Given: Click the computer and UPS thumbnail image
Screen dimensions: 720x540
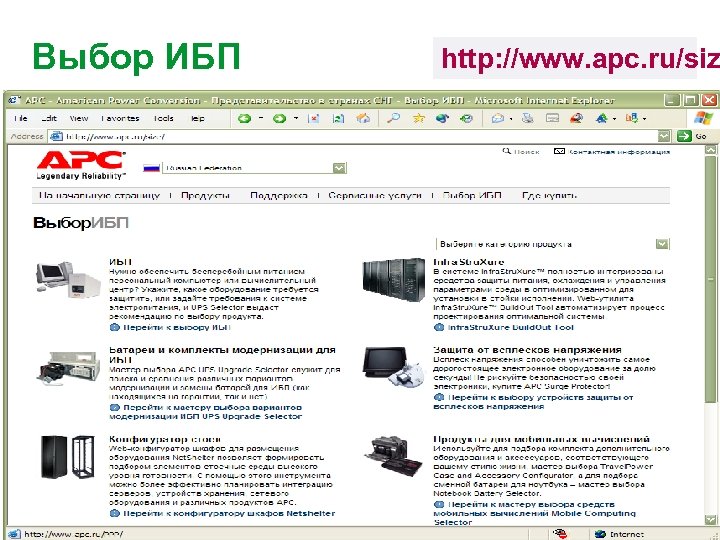Looking at the screenshot, I should (68, 280).
